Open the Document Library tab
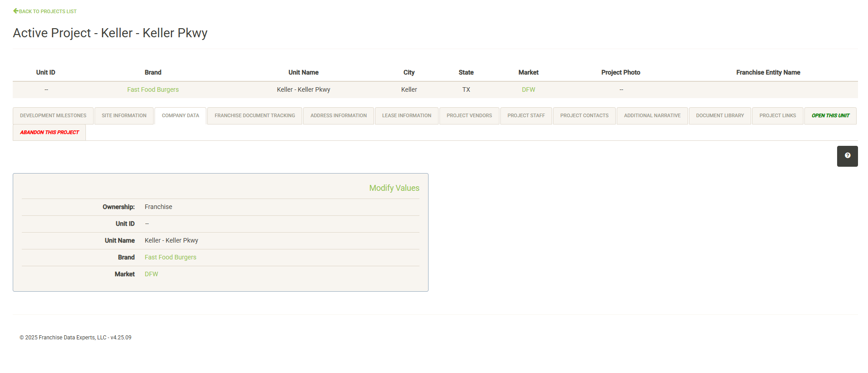The image size is (868, 373). coord(720,116)
